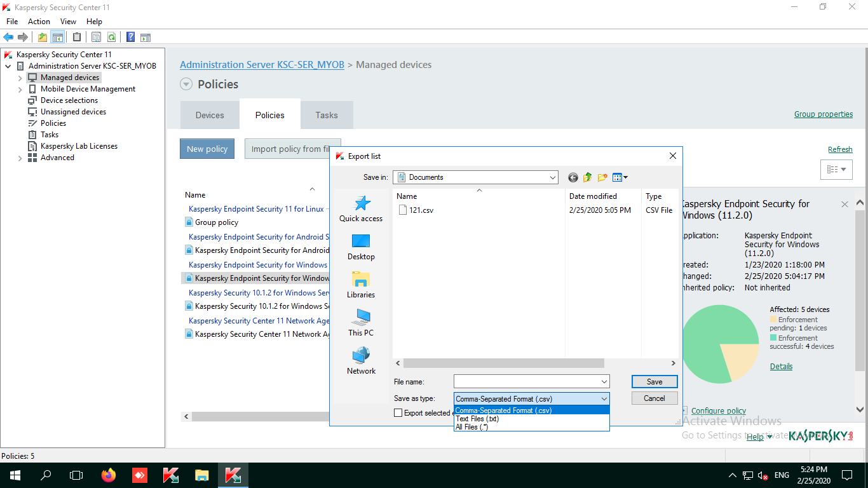Choose Text Files (.txt) from type list

477,419
